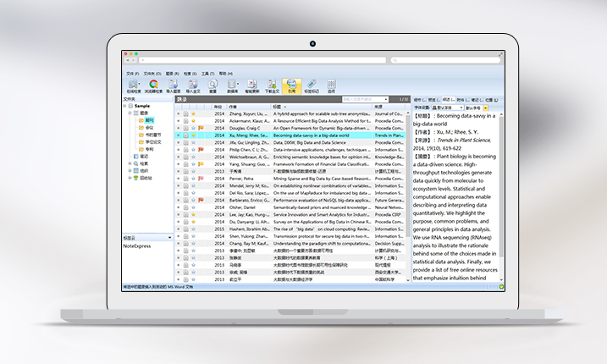Select the highlighted 引用 cite toolbar button
Screen dimensions: 607x364
click(290, 85)
